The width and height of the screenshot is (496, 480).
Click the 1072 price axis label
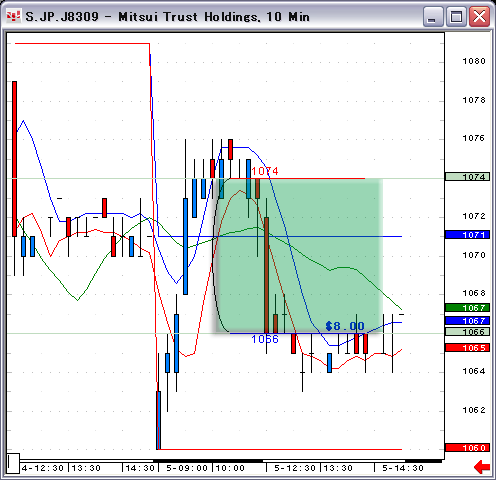click(x=474, y=216)
